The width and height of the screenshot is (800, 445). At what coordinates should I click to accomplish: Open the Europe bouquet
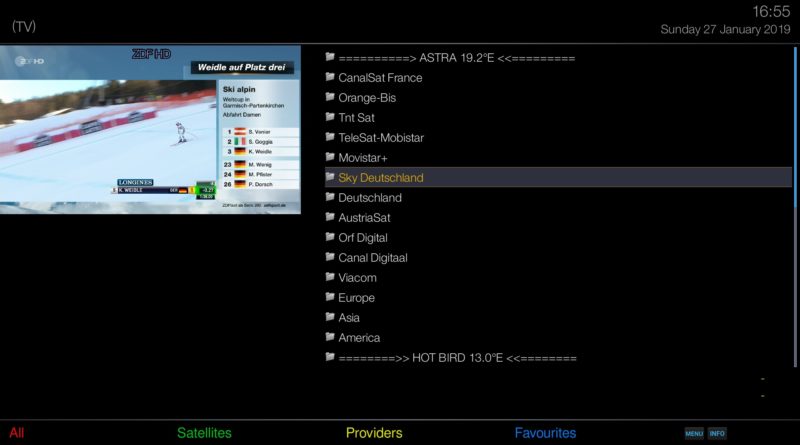558,298
